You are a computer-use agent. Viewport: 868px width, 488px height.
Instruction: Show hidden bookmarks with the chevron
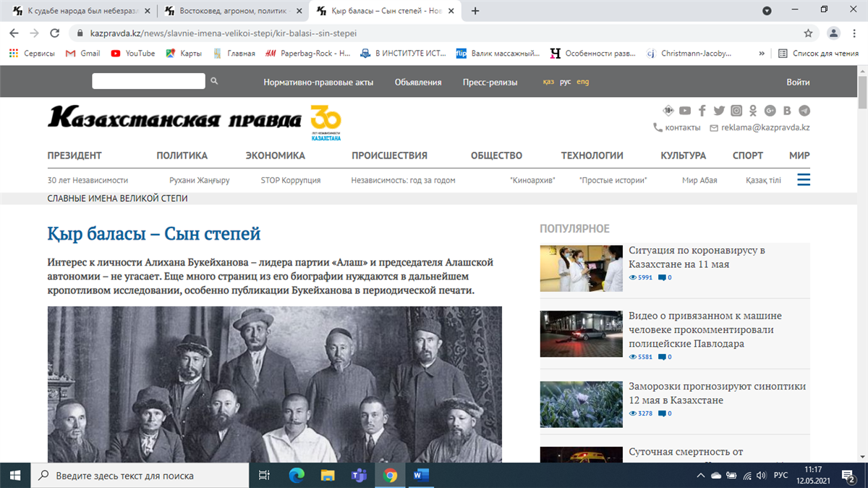click(761, 53)
